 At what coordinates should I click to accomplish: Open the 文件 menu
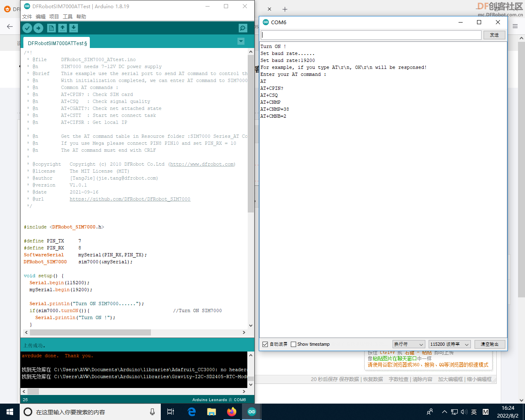tap(27, 16)
